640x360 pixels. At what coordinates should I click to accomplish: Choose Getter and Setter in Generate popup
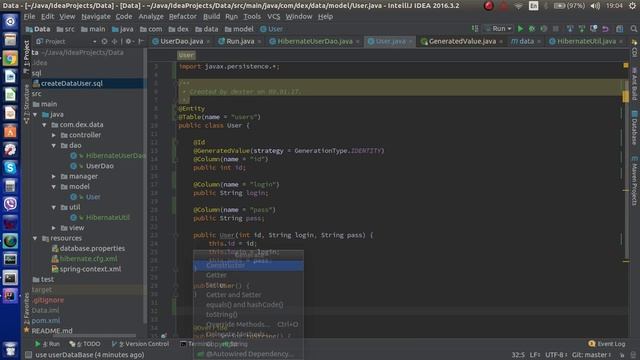click(x=248, y=295)
